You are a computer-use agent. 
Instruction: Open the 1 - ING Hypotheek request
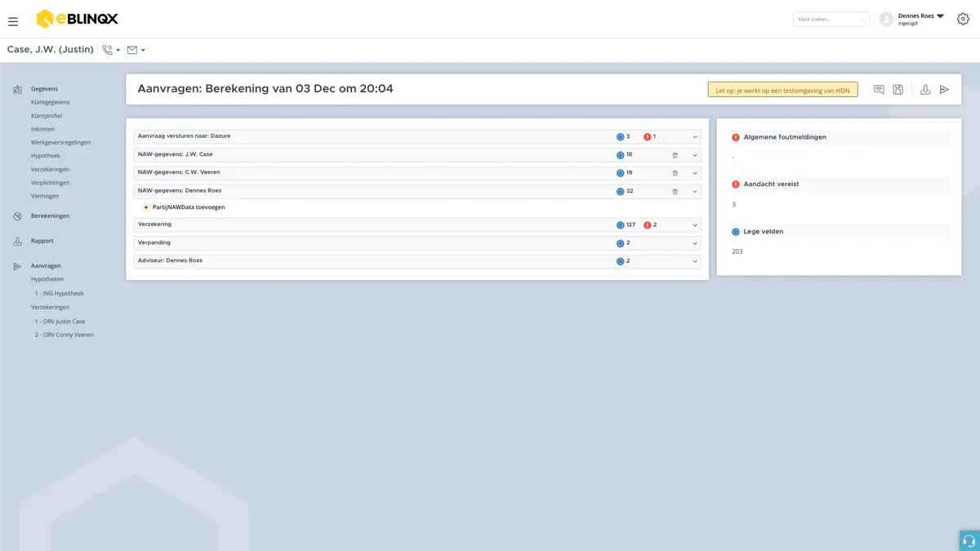tap(59, 293)
